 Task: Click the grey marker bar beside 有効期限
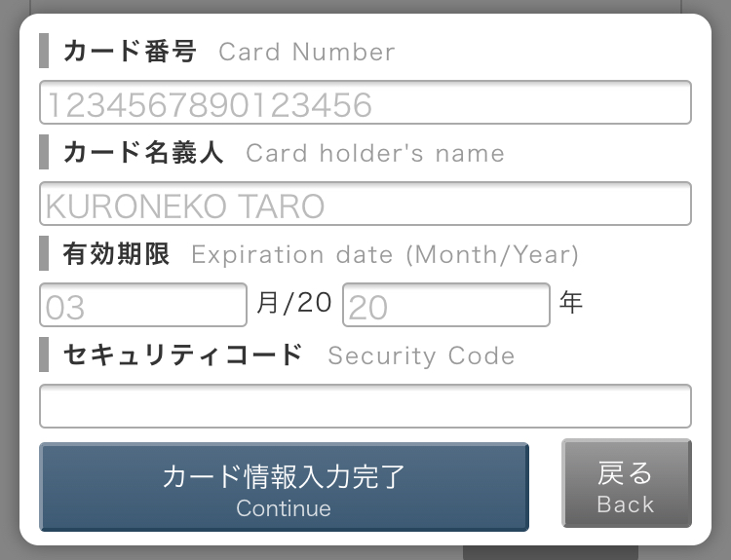44,253
